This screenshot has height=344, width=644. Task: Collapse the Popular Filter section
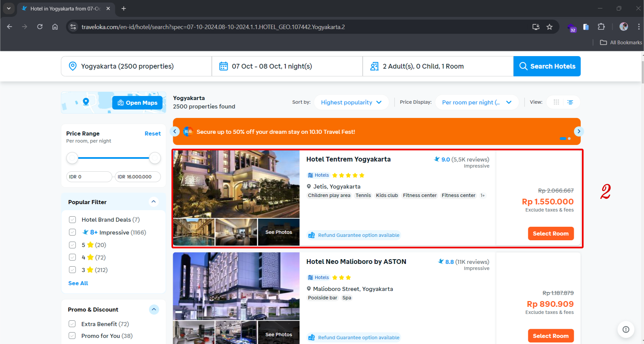point(154,202)
